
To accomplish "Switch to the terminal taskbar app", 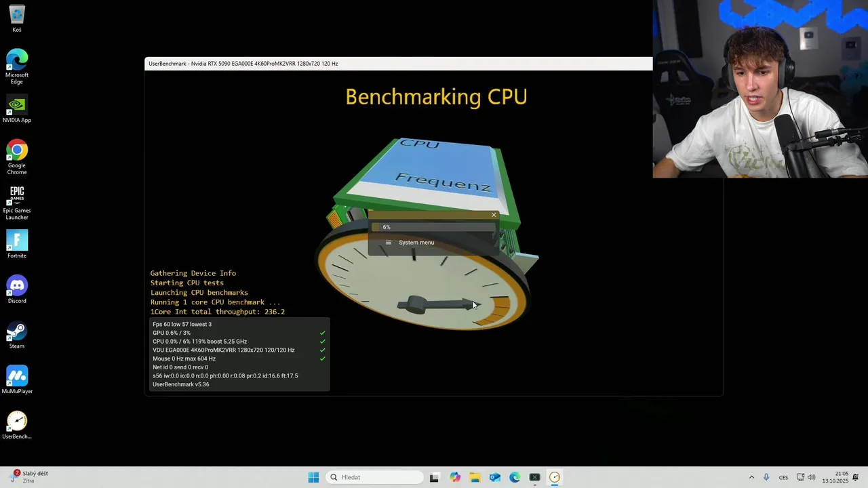I will [x=535, y=477].
